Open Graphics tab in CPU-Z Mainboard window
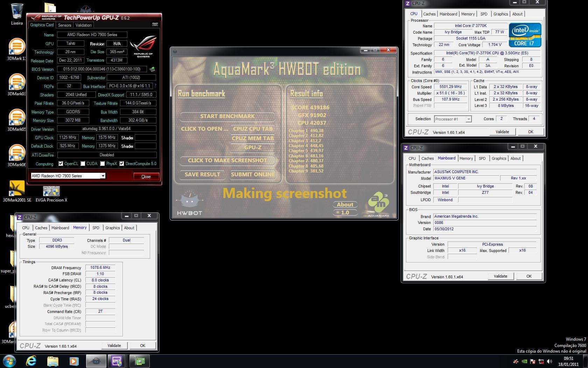 click(499, 158)
